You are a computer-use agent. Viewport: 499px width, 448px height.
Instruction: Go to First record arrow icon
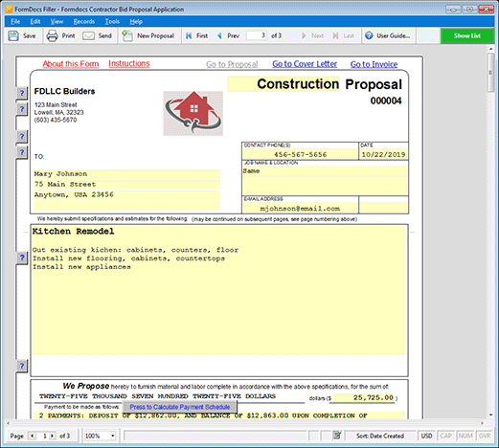[x=189, y=35]
